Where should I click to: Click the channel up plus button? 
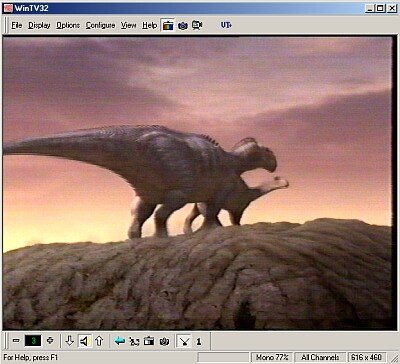click(x=50, y=341)
